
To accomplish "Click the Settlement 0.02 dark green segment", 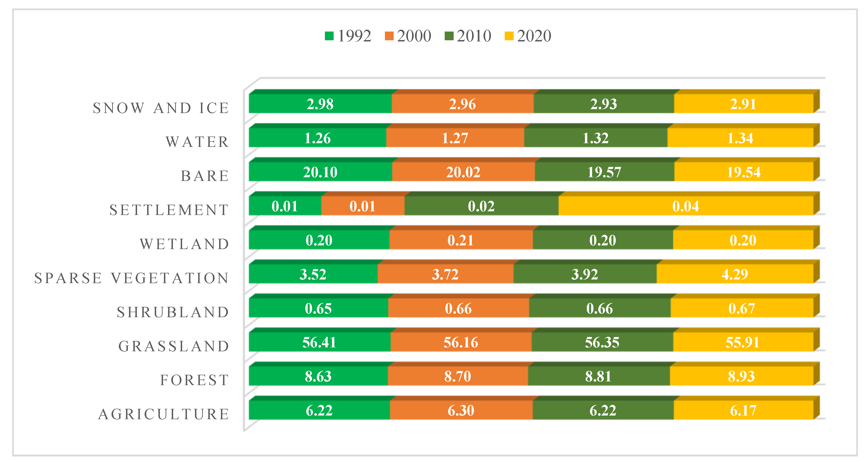I will click(x=481, y=206).
